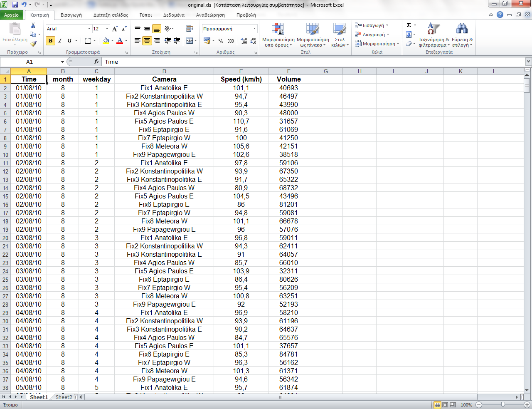Toggle center horizontal alignment
This screenshot has width=532, height=409.
pos(147,40)
